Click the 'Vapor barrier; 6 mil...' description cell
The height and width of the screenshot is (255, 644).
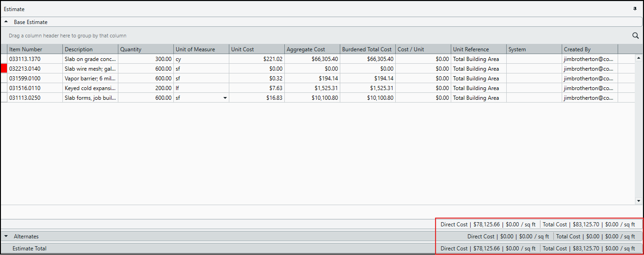pos(90,79)
